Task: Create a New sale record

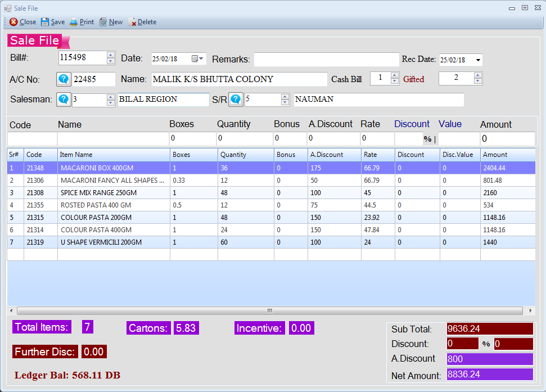Action: (x=111, y=22)
